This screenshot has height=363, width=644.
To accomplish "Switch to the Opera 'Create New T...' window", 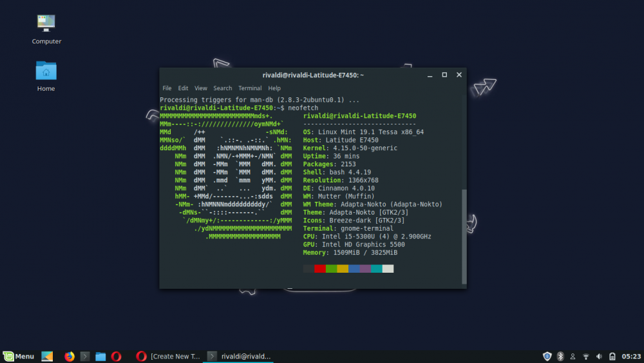I will coord(167,356).
